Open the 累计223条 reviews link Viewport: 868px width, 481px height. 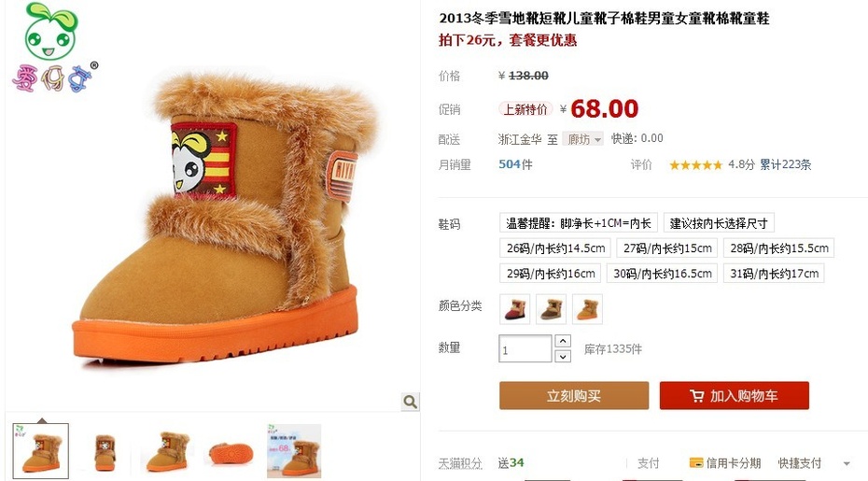(x=785, y=164)
